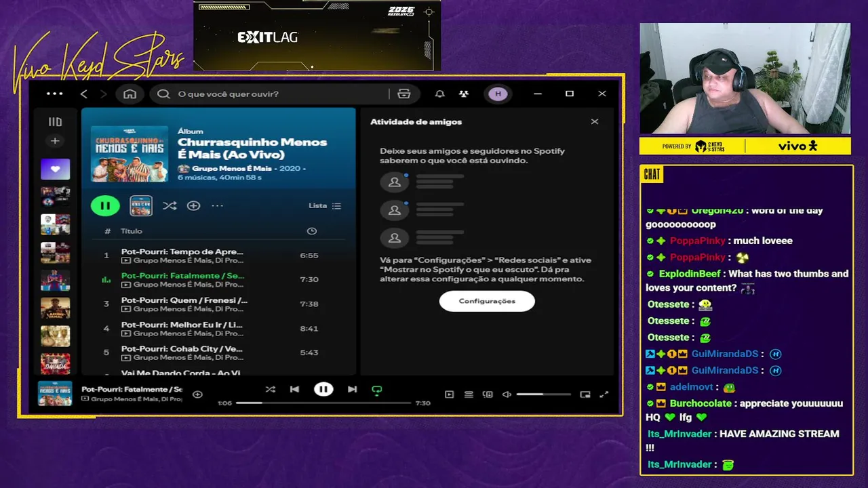The height and width of the screenshot is (488, 868).
Task: Open the queue icon
Action: click(469, 394)
